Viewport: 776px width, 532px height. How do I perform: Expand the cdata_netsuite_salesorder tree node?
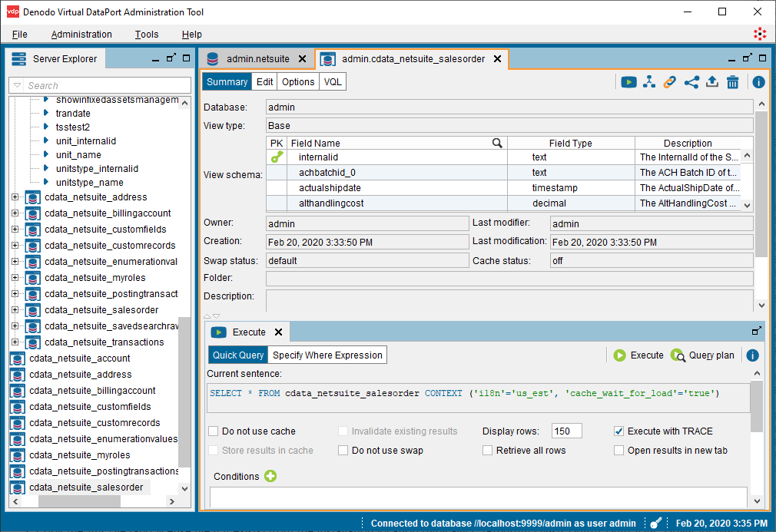[15, 310]
